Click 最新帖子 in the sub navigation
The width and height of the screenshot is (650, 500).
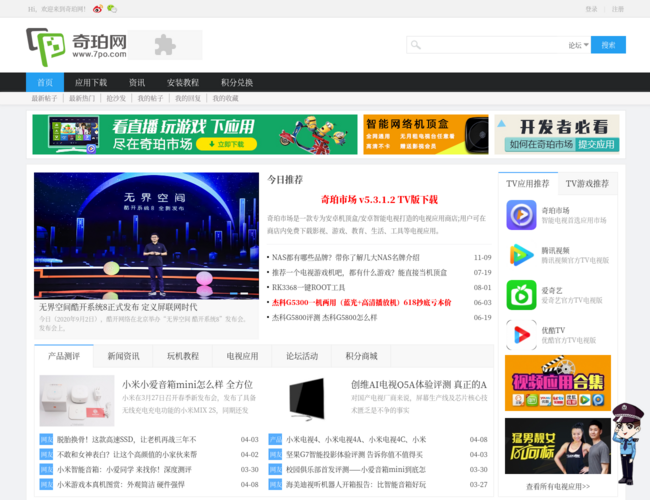point(44,98)
